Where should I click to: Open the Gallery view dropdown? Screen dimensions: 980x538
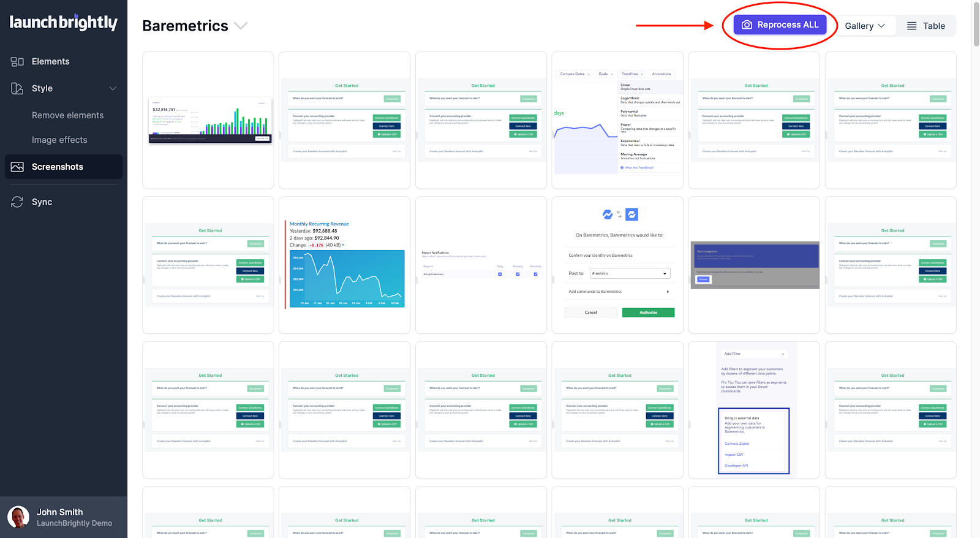864,26
